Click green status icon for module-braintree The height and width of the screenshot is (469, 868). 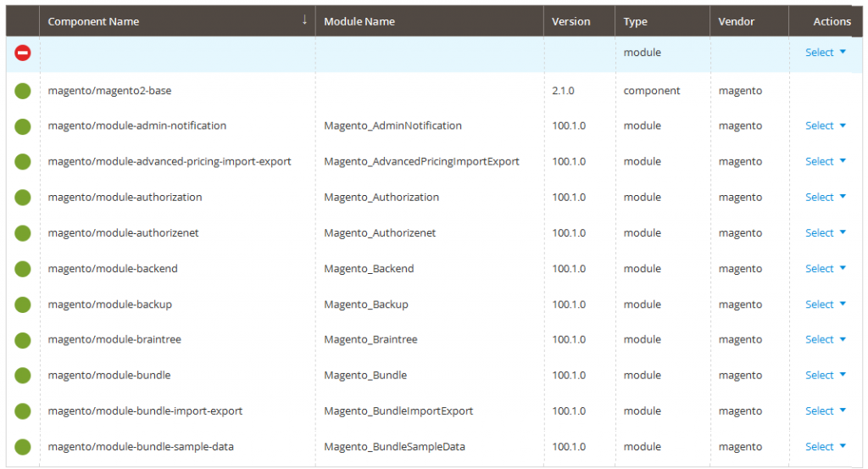23,340
